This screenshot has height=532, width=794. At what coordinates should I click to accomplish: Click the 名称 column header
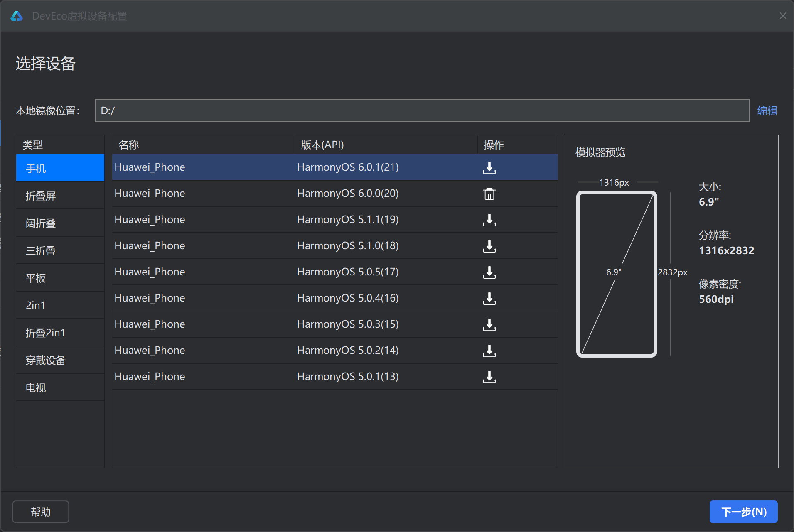pos(204,145)
